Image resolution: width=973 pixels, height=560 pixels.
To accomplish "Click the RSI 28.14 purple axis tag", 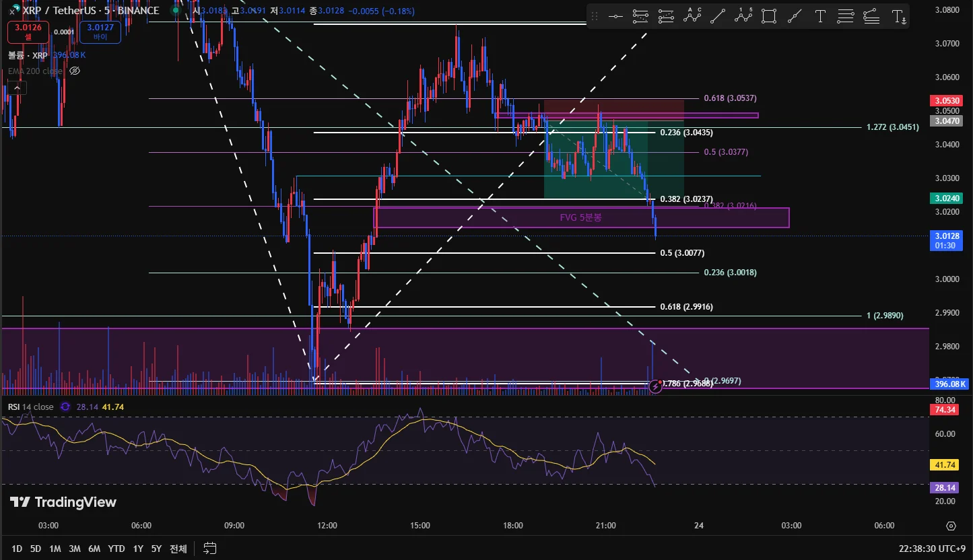I will [x=945, y=488].
